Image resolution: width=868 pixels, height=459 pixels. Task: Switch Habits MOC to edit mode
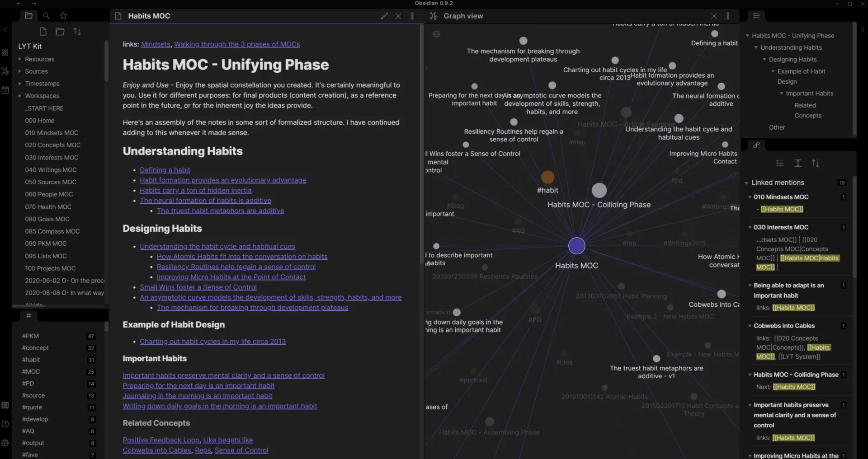384,16
